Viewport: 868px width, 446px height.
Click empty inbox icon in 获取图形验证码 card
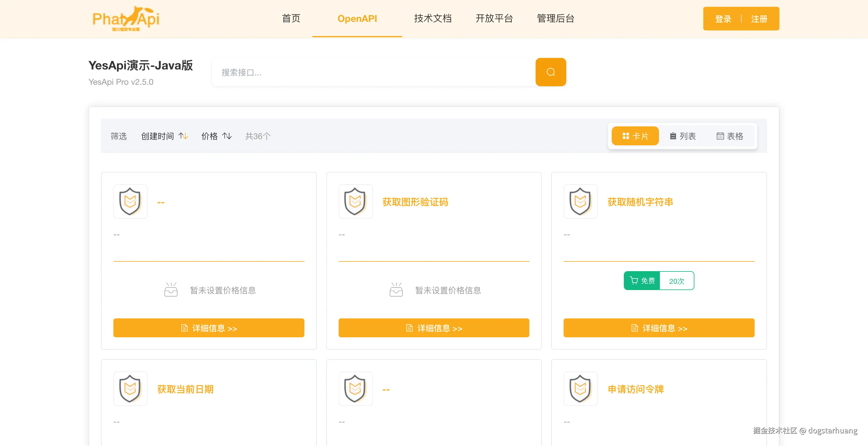pos(396,289)
